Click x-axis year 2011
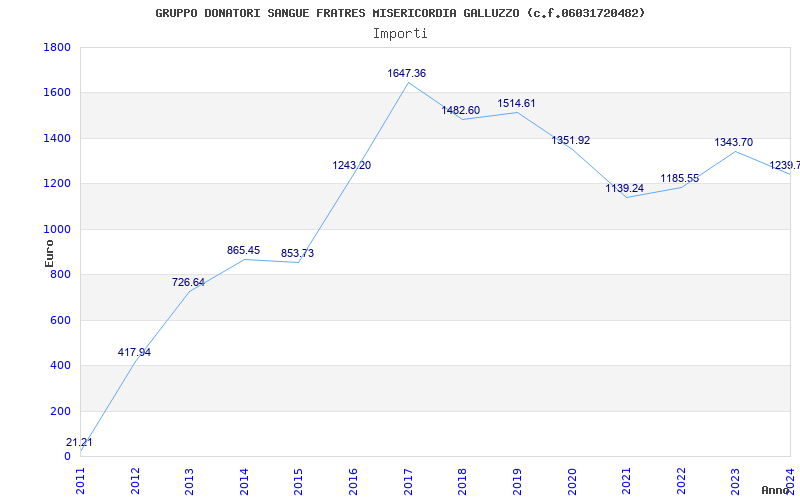The width and height of the screenshot is (800, 500). point(81,481)
